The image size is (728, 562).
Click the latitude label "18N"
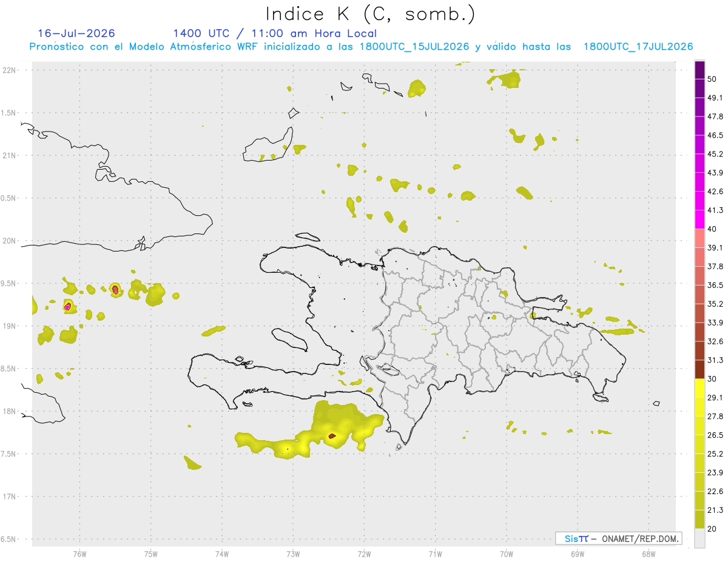coord(9,412)
